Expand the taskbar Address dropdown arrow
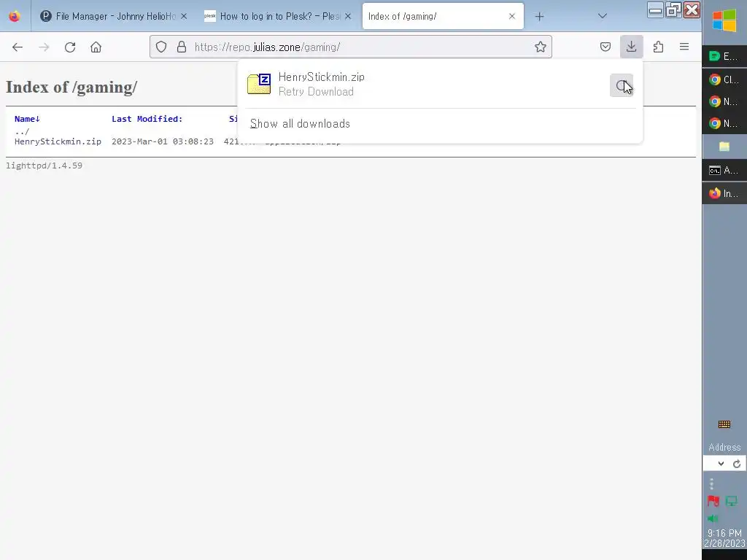This screenshot has width=747, height=560. coord(721,464)
